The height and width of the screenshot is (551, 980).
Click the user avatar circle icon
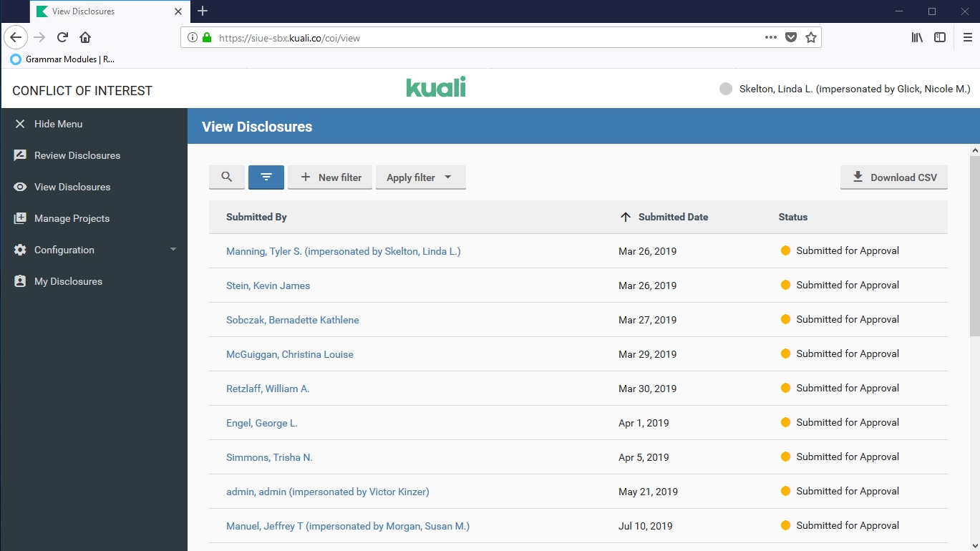tap(726, 89)
